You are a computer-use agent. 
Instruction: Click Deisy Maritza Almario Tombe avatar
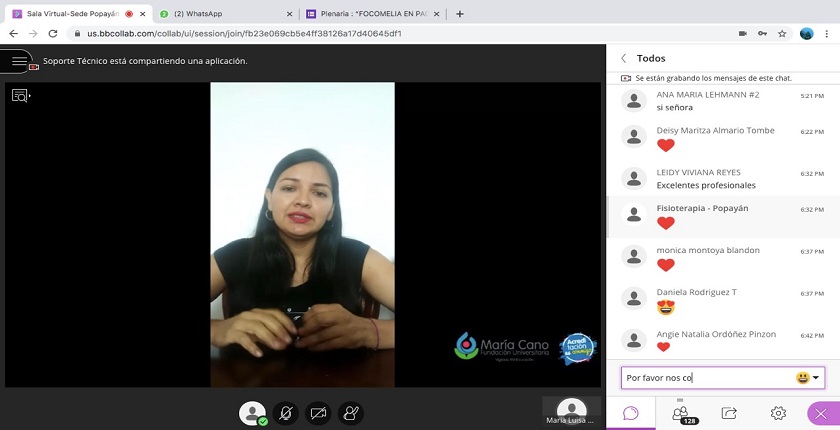pos(634,136)
